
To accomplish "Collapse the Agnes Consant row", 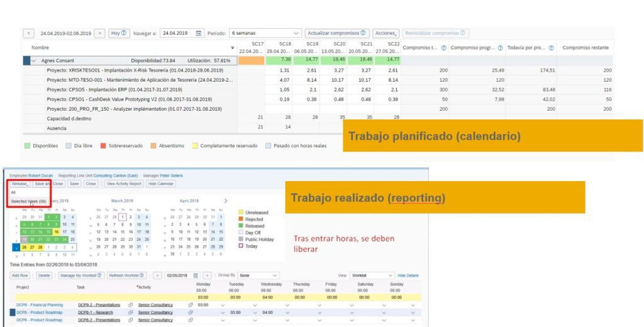I will pyautogui.click(x=34, y=60).
